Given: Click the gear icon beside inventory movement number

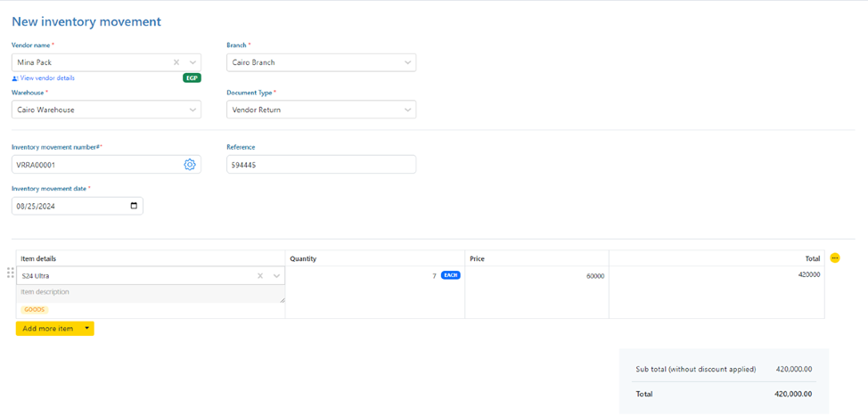Looking at the screenshot, I should coord(189,165).
